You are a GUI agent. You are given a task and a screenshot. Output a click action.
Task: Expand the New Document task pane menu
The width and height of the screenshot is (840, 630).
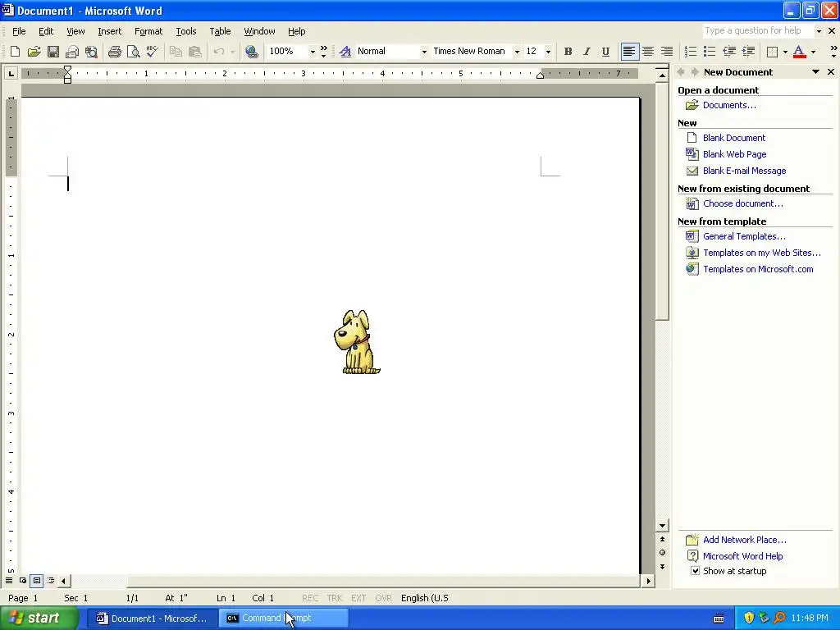[x=815, y=72]
